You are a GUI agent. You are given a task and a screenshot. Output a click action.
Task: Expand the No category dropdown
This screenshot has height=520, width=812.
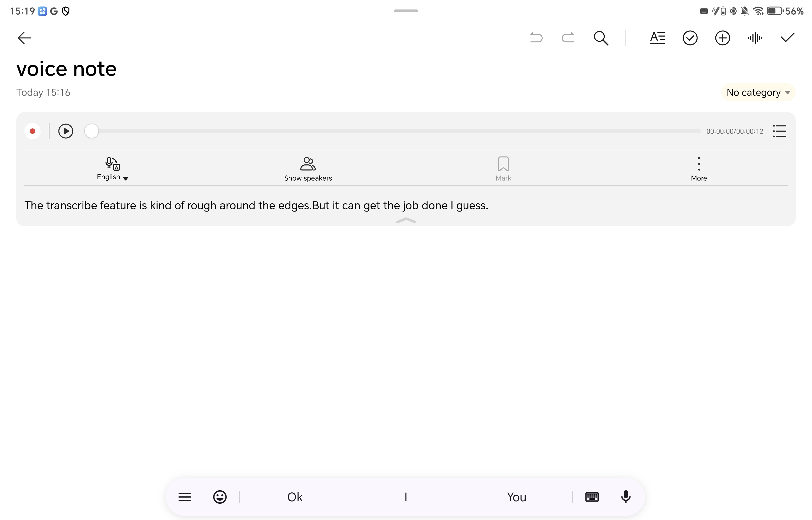[x=758, y=92]
